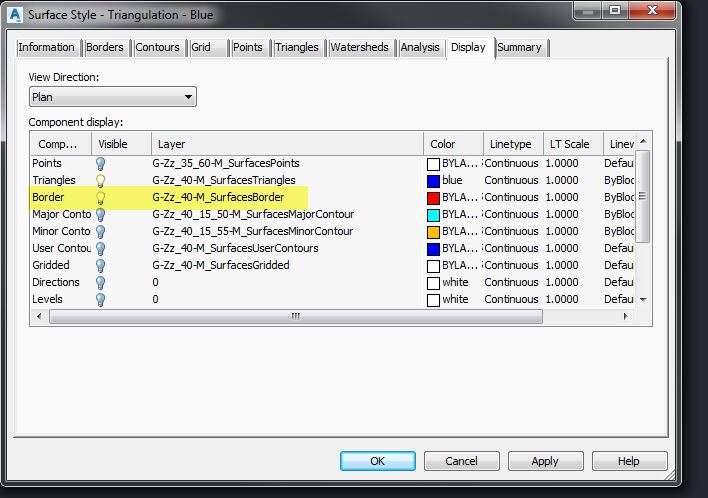This screenshot has width=708, height=498.
Task: Select the Border component name
Action: point(48,197)
